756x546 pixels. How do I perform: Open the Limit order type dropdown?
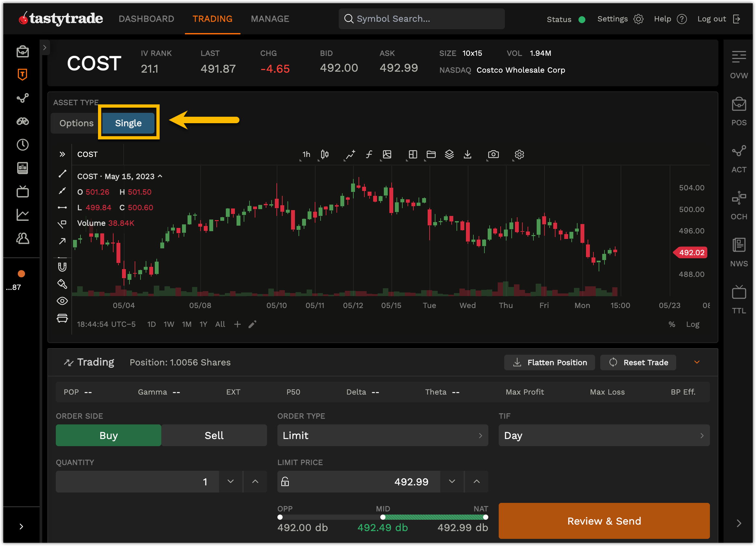(x=382, y=435)
